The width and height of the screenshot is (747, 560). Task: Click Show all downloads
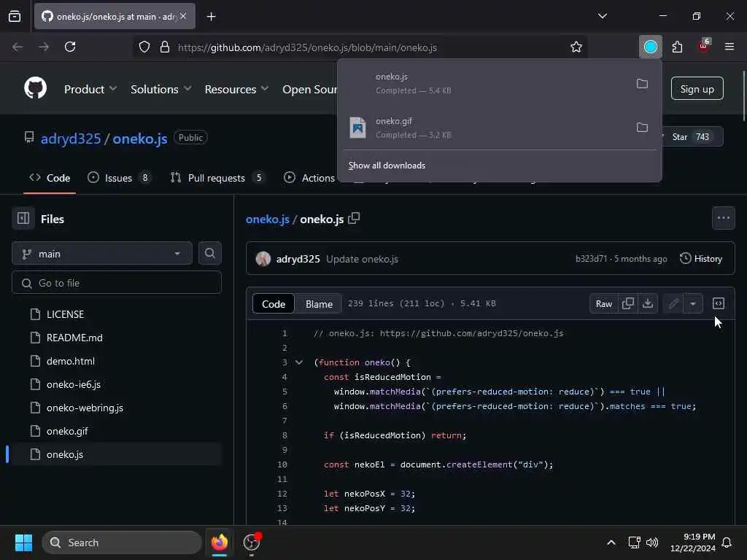[x=387, y=166]
